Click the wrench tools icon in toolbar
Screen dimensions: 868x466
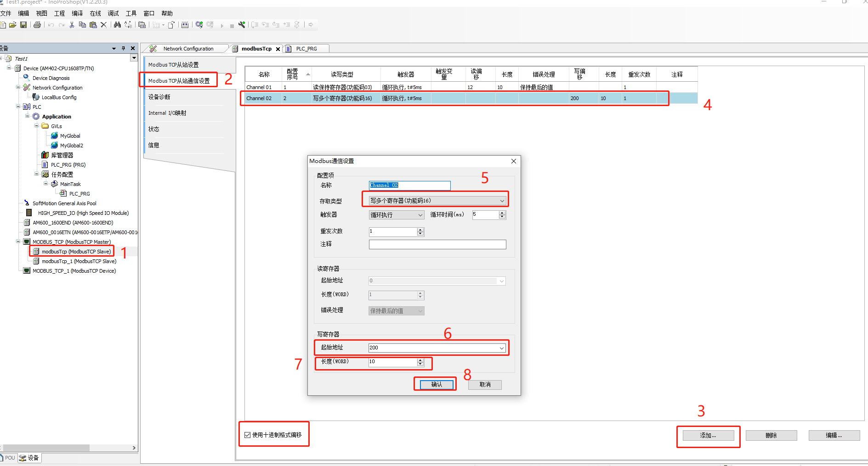pos(242,25)
